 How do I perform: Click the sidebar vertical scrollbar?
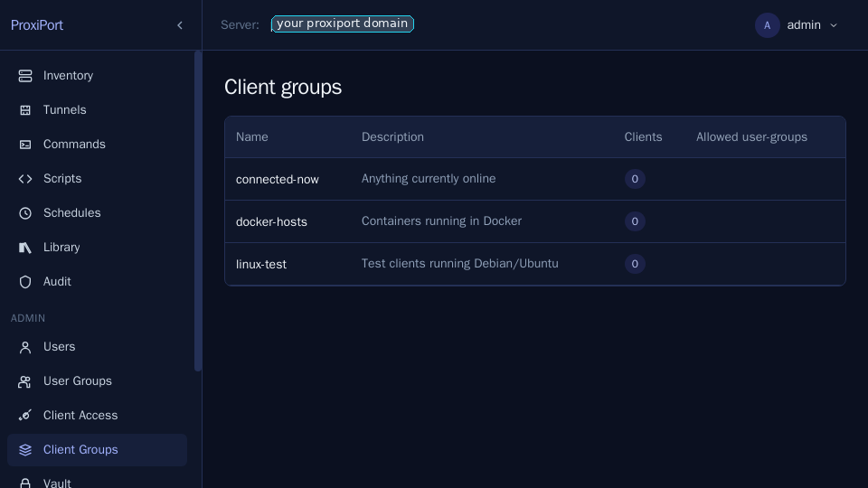pyautogui.click(x=198, y=211)
